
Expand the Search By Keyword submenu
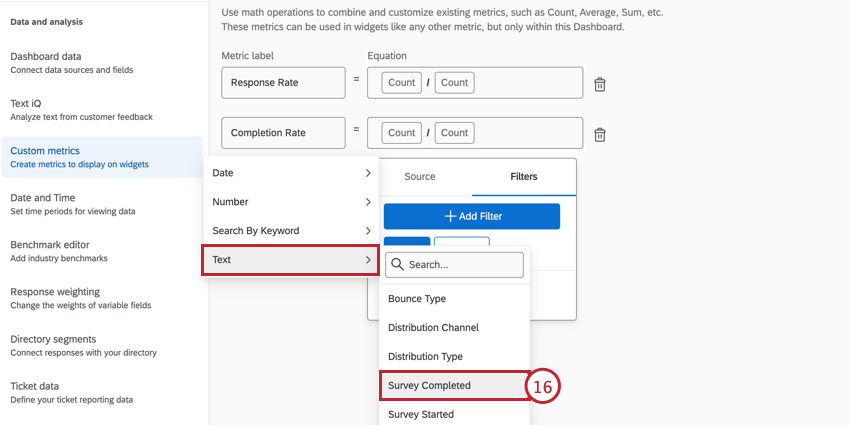click(x=292, y=230)
